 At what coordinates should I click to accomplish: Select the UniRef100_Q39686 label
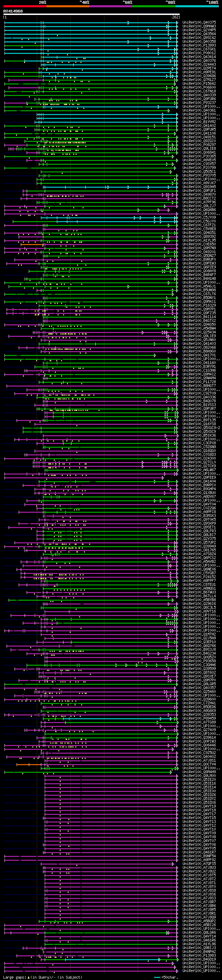click(199, 76)
